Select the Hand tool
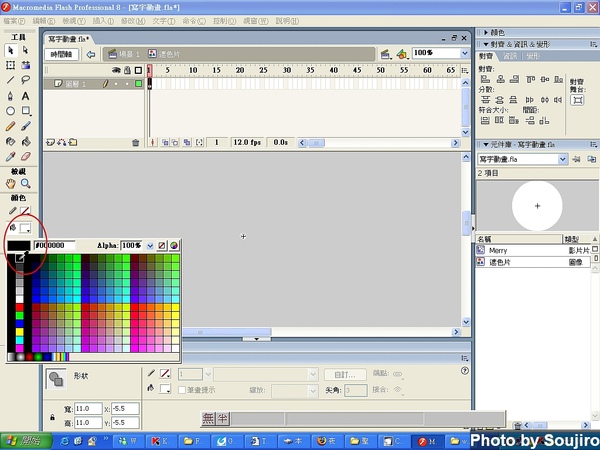Viewport: 600px width, 450px height. coord(11,184)
